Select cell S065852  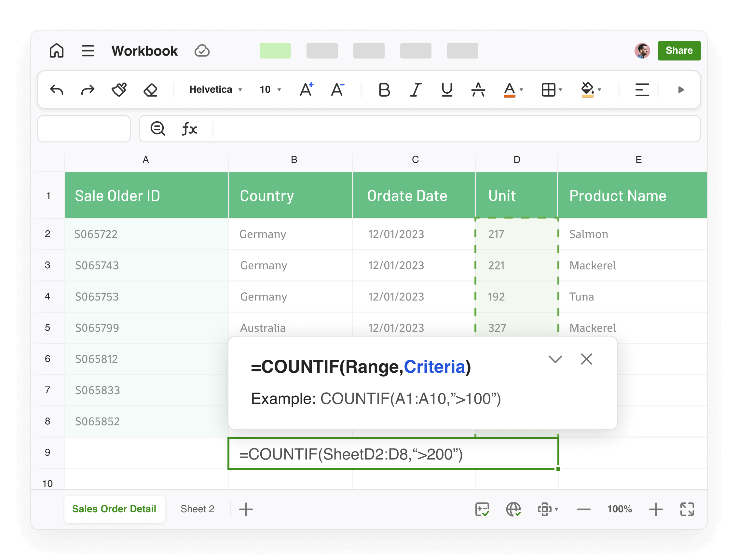146,421
